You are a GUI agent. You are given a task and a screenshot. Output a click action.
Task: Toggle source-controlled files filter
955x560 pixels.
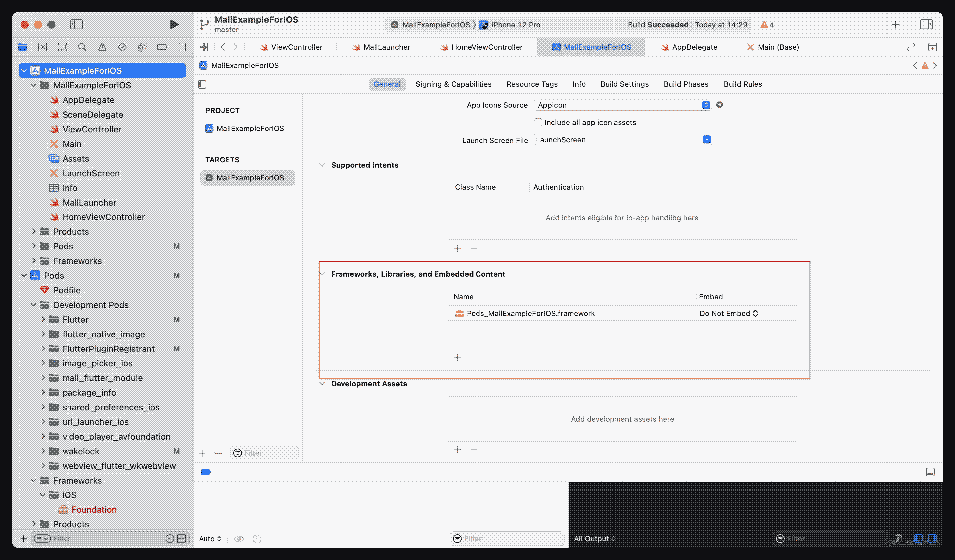(x=182, y=539)
